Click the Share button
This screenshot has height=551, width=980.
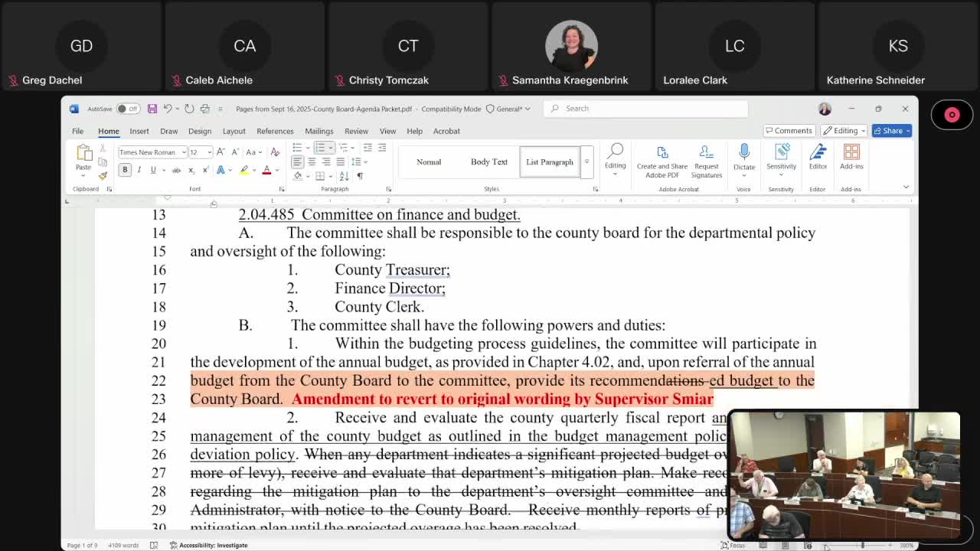[x=892, y=131]
